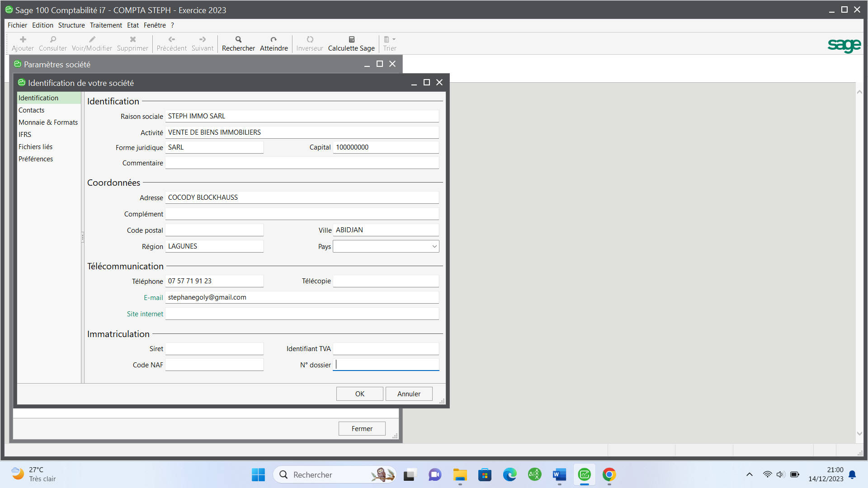Click the volume tray icon
Screen dimensions: 868x488
[x=780, y=474]
